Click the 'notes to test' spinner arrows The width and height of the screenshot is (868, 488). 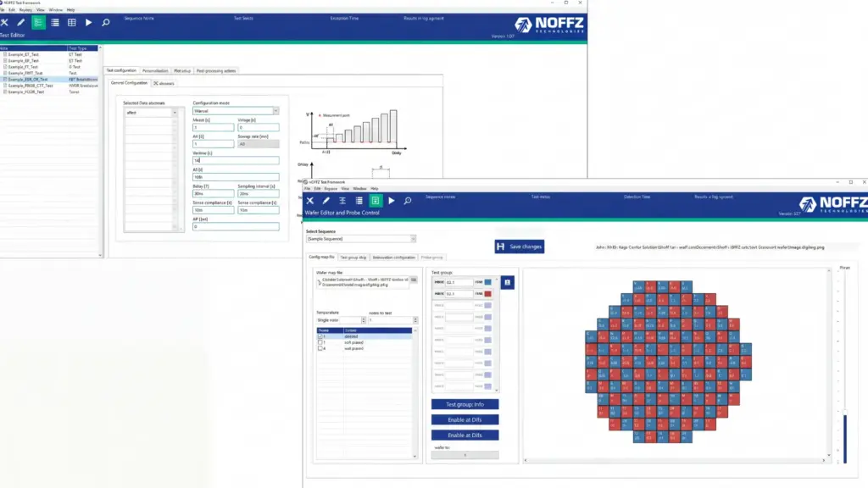(415, 320)
